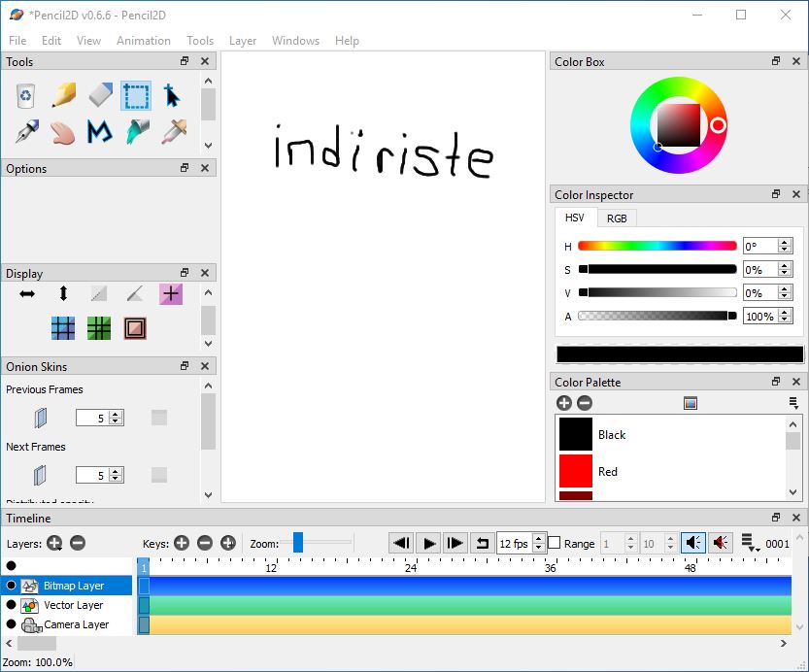Select the Eraser tool
Screen dimensions: 809x672
click(100, 95)
